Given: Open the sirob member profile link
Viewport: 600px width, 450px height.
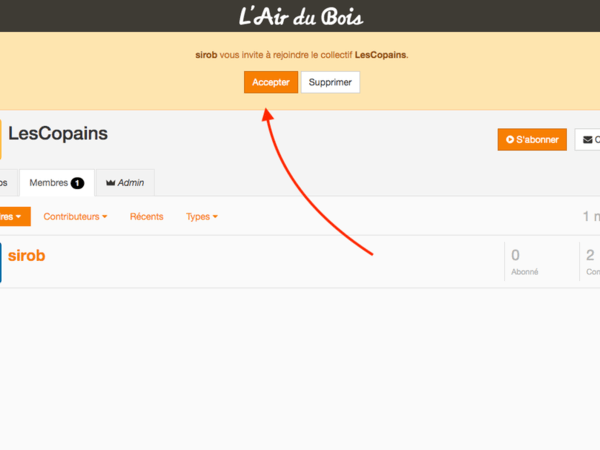Looking at the screenshot, I should [x=26, y=255].
